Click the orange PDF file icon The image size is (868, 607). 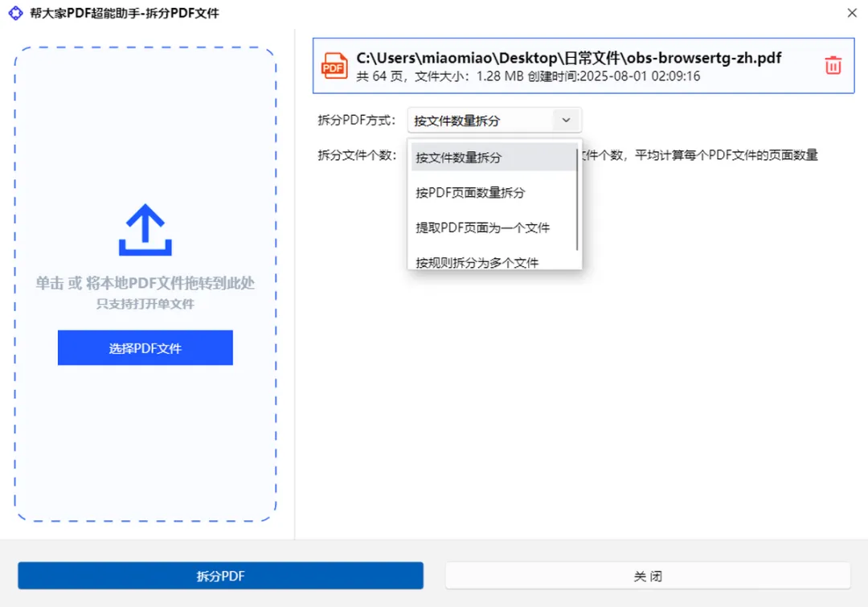334,66
